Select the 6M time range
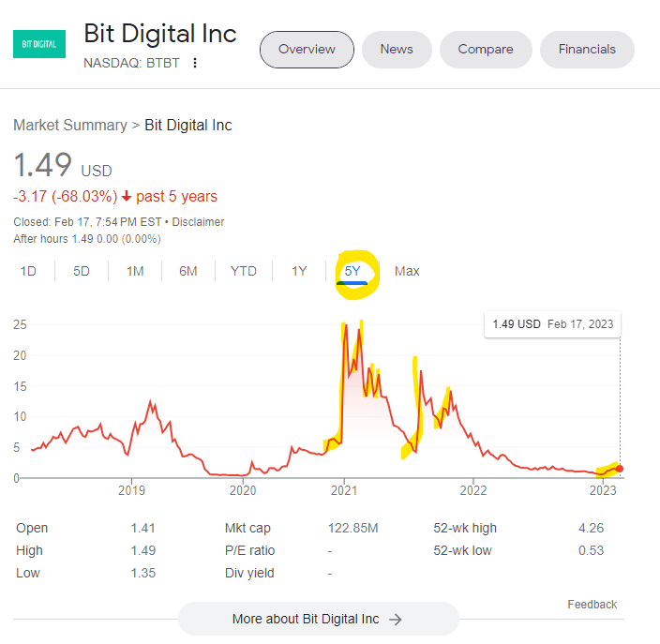This screenshot has width=660, height=644. click(188, 271)
